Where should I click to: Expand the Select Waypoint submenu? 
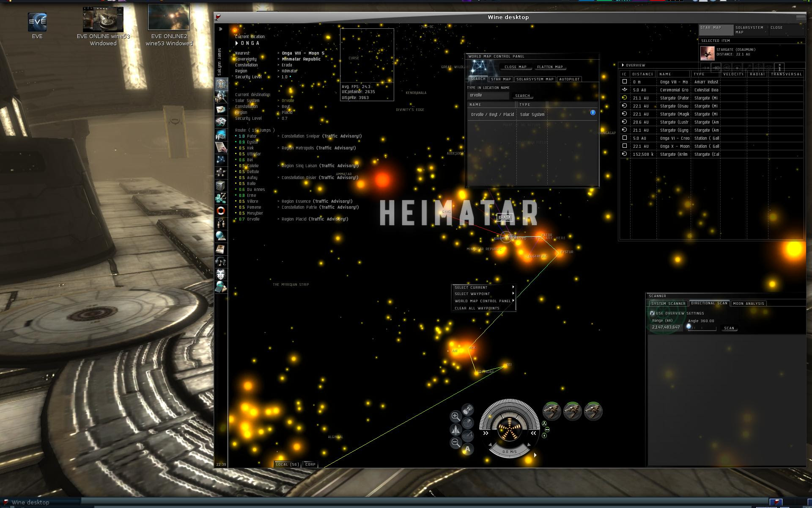tap(484, 294)
